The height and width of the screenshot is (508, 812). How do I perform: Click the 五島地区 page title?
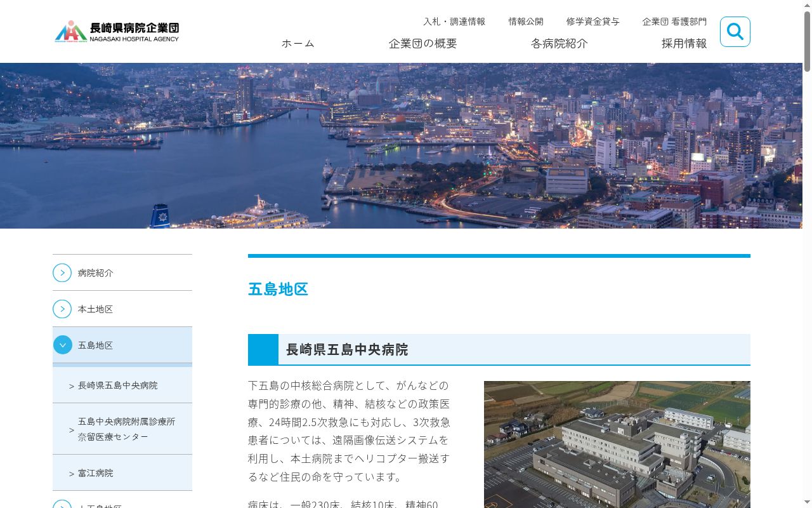tap(278, 289)
